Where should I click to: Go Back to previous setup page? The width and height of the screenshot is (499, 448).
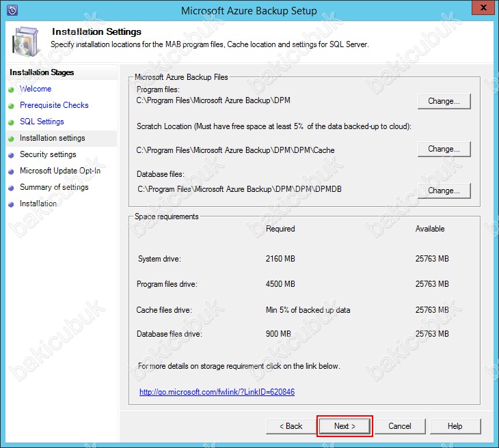click(291, 426)
